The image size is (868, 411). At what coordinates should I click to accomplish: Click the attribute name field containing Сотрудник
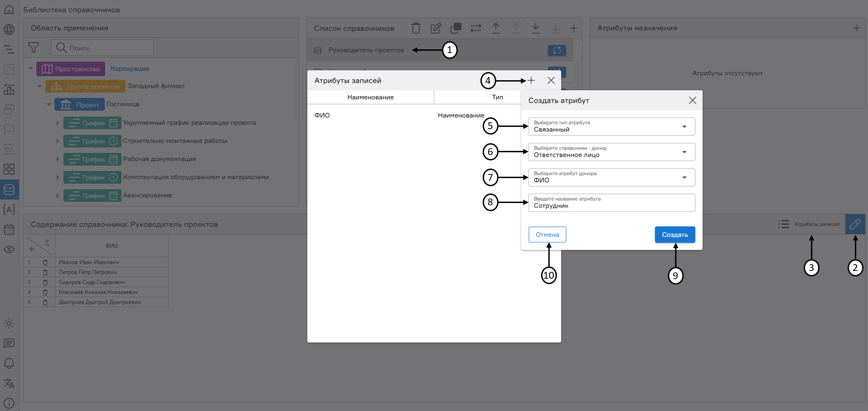coord(611,203)
